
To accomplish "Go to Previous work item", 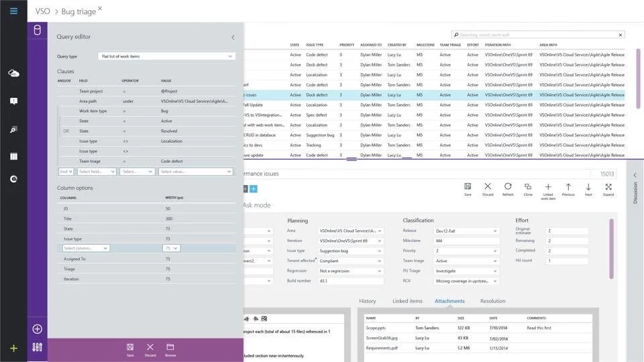I will click(x=568, y=189).
